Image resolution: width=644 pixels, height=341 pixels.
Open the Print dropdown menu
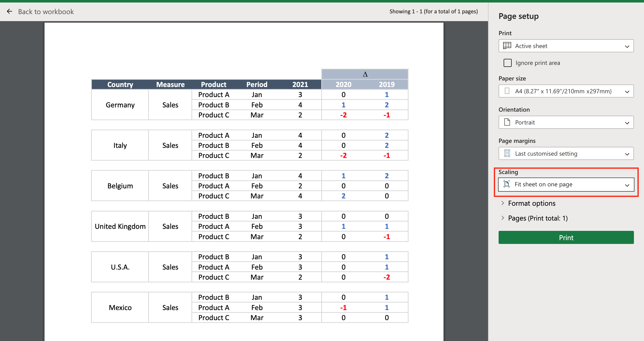[566, 46]
